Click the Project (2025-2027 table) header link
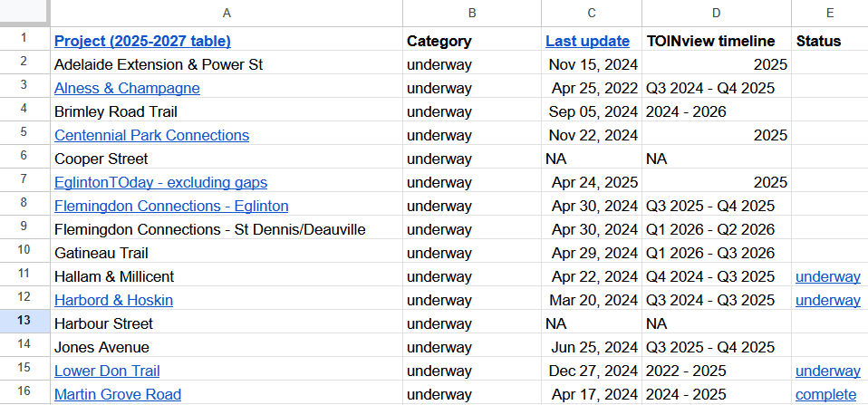 142,41
